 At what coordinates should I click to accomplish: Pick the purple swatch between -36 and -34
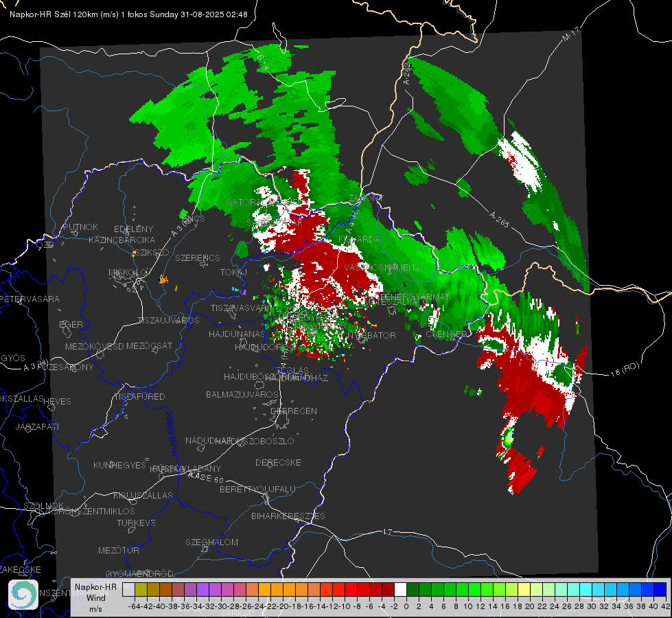190,589
